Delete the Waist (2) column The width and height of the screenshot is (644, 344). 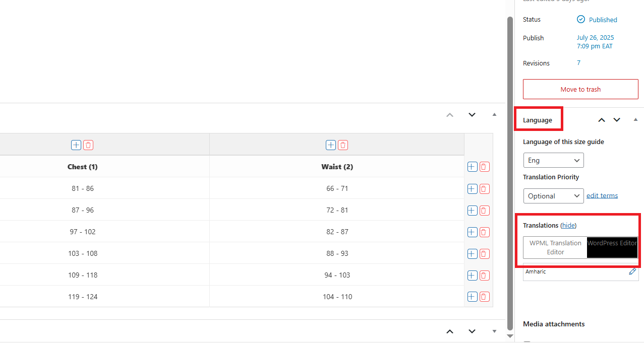click(x=343, y=145)
